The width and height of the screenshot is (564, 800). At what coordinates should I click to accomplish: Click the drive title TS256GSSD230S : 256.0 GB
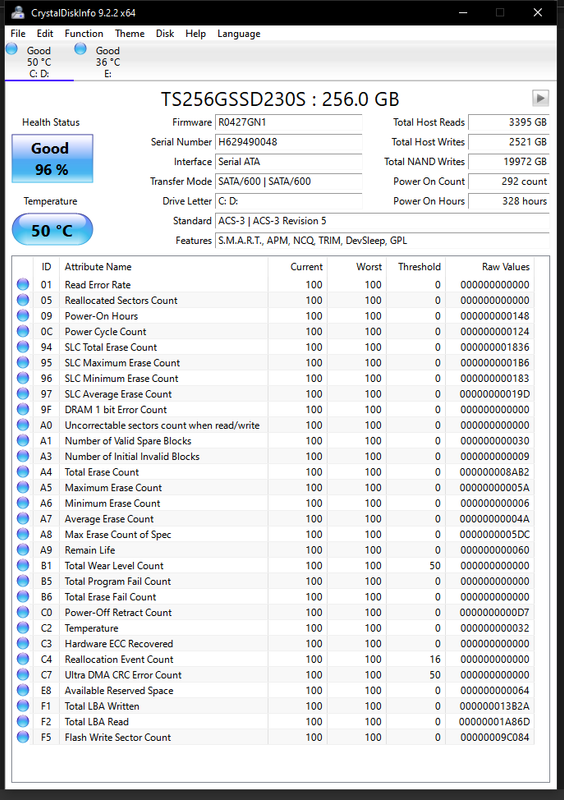point(280,99)
